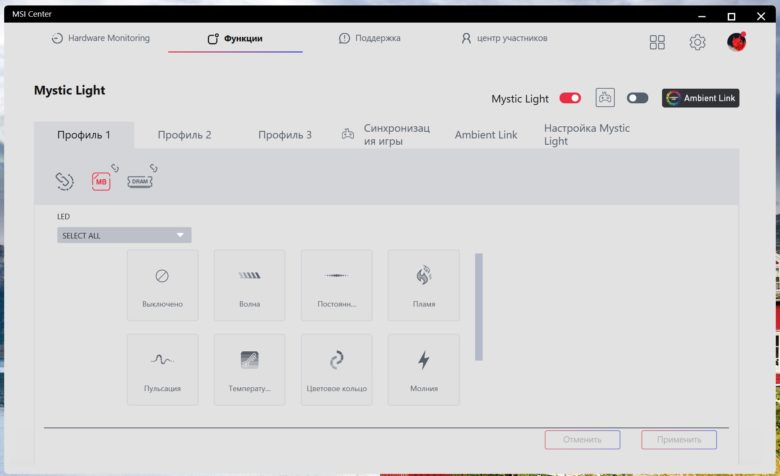Switch to the Функции tab

[235, 39]
